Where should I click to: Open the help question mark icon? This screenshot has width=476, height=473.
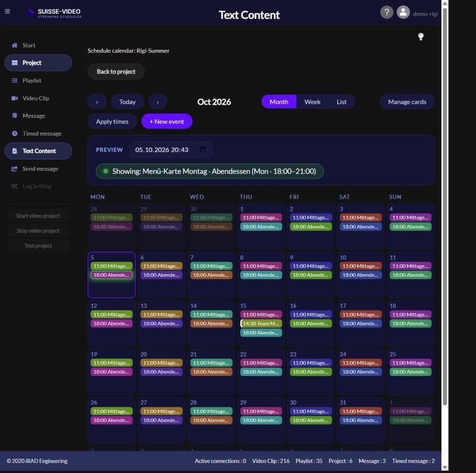click(x=386, y=12)
